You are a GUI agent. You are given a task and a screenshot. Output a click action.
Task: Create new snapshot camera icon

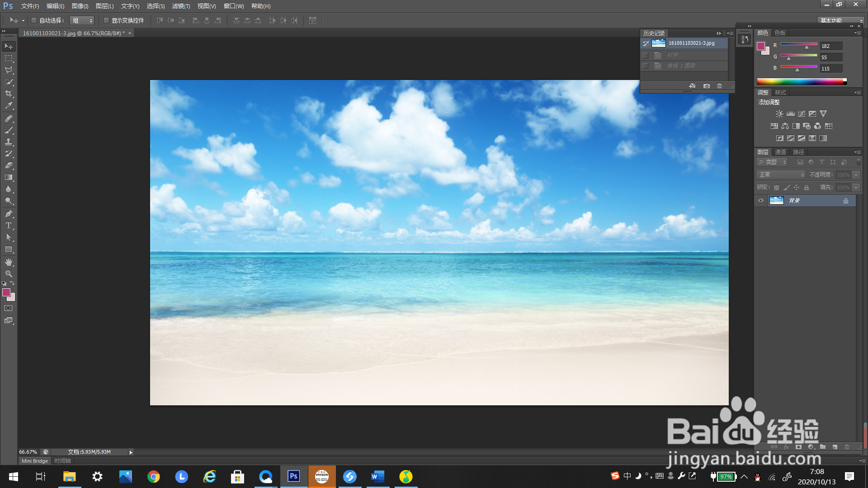[707, 86]
